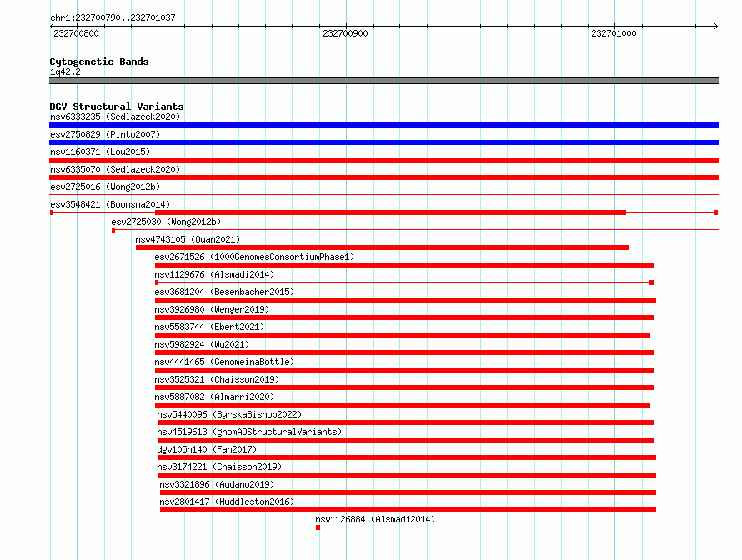This screenshot has height=560, width=742.
Task: Click nsv3926980 (Wenger2019) variant label
Action: tap(212, 309)
